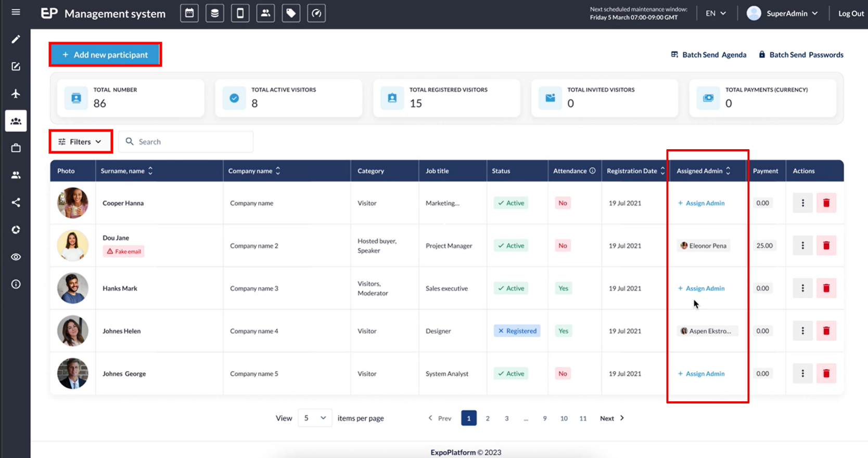Open the compose note sidebar icon

coord(16,67)
